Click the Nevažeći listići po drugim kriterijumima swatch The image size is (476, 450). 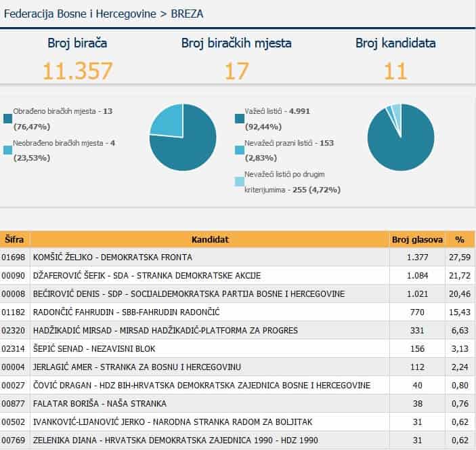pyautogui.click(x=239, y=182)
